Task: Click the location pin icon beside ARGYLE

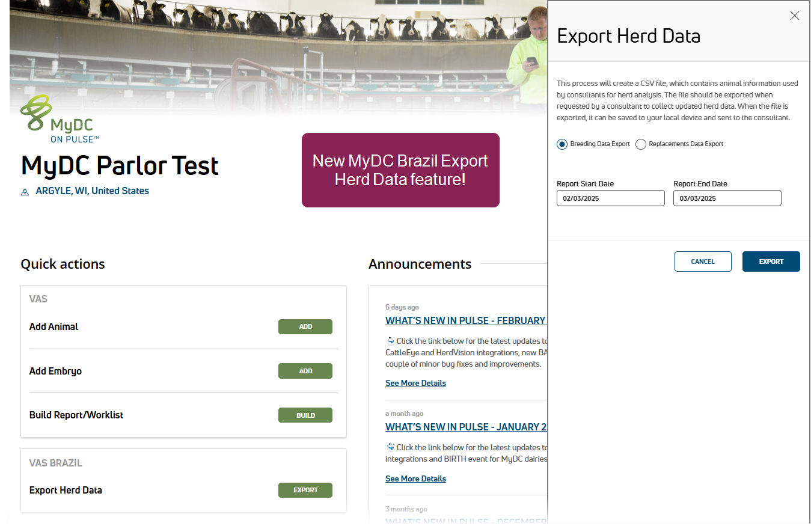Action: coord(25,192)
